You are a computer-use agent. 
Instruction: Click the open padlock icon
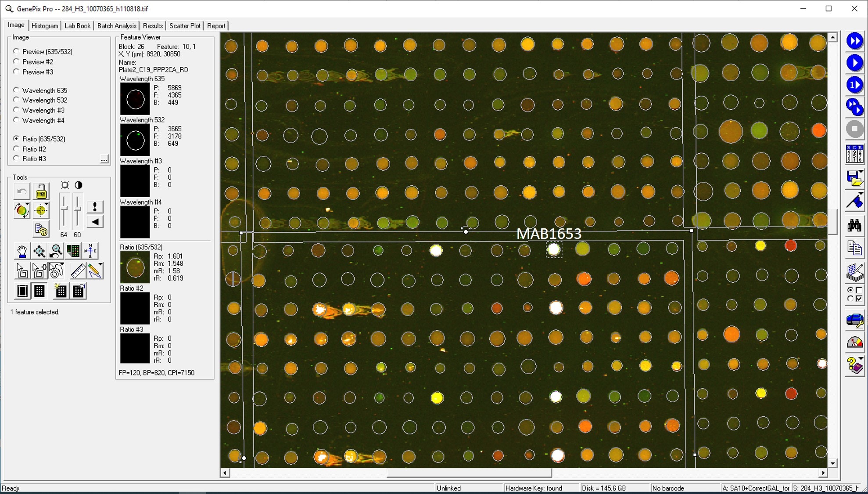pos(41,191)
